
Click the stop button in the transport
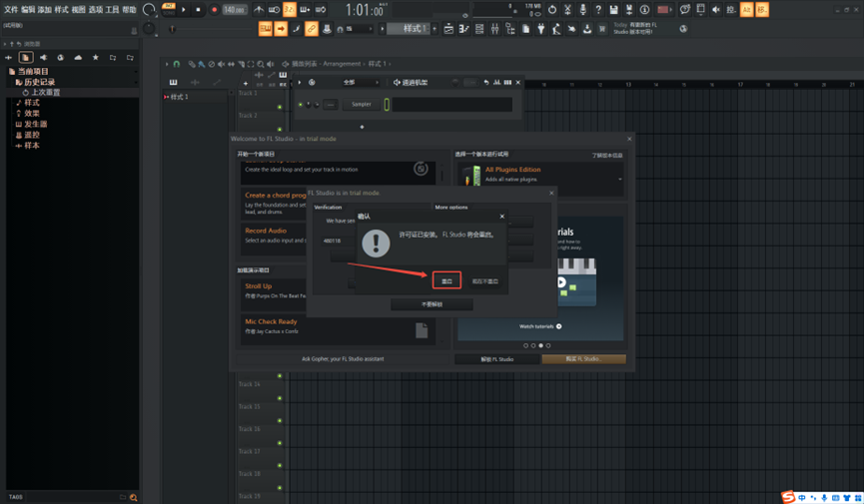[198, 10]
